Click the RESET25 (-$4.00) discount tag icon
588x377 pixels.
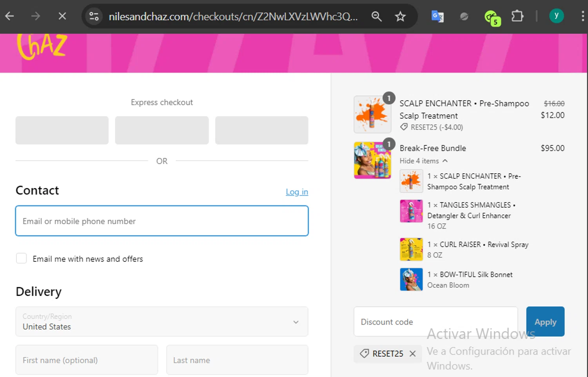pos(404,127)
